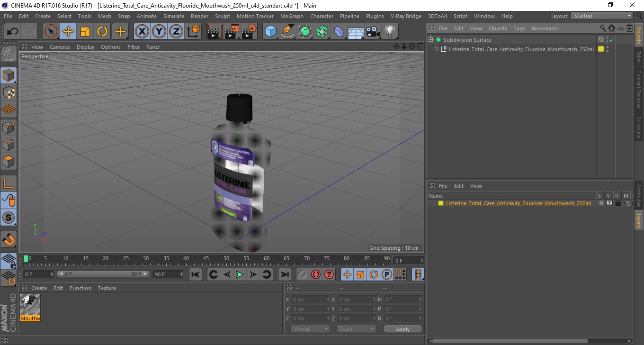Make object editable in left palette
Viewport: 644px width, 345px height.
(9, 54)
